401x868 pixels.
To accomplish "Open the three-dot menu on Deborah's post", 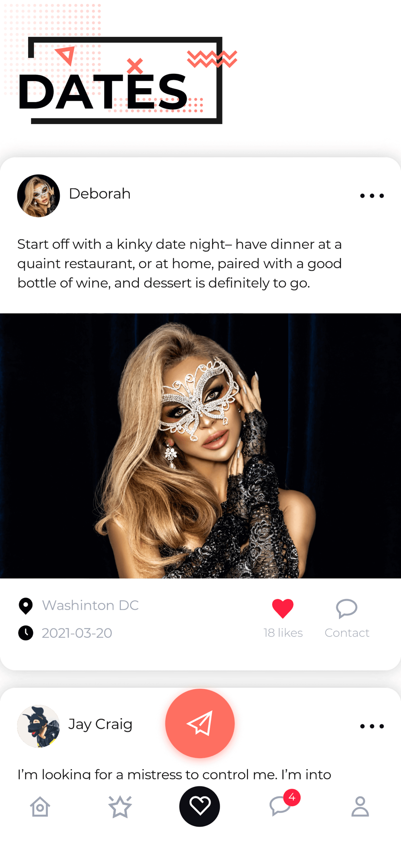I will point(372,196).
